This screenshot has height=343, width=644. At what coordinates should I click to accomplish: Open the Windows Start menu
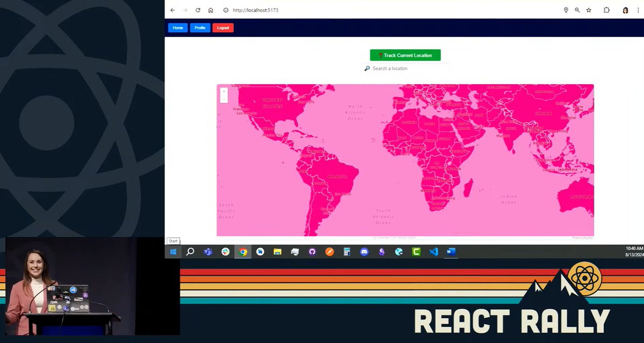173,252
